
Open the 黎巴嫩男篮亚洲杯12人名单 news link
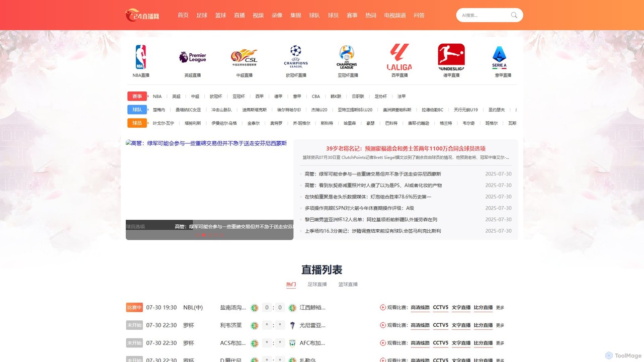[x=371, y=220]
